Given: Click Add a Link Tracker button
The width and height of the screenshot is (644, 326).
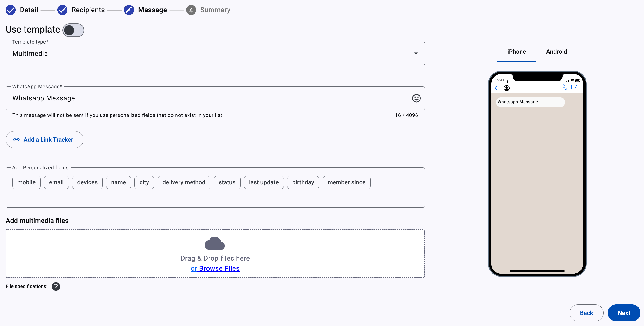Looking at the screenshot, I should [44, 140].
